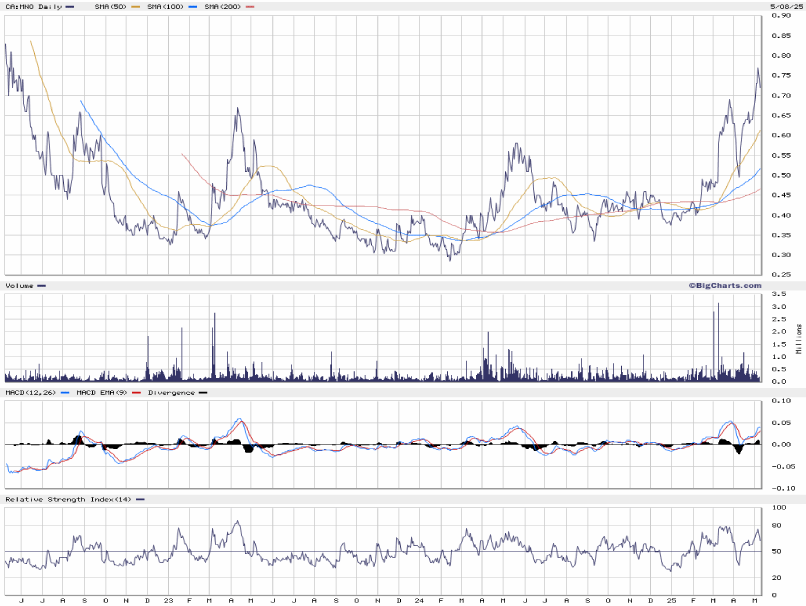Click the orange SMA(50) color swatch
Screen dimensions: 806x606
tap(137, 6)
